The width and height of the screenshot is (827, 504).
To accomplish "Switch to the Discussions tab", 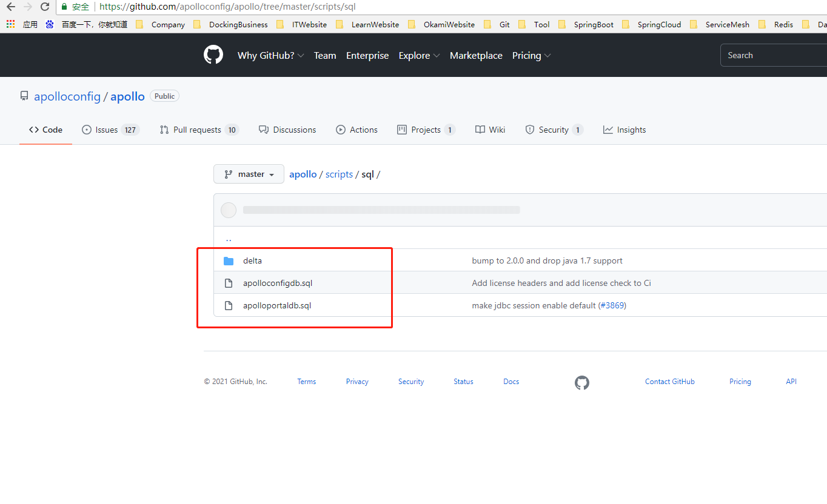I will point(287,130).
